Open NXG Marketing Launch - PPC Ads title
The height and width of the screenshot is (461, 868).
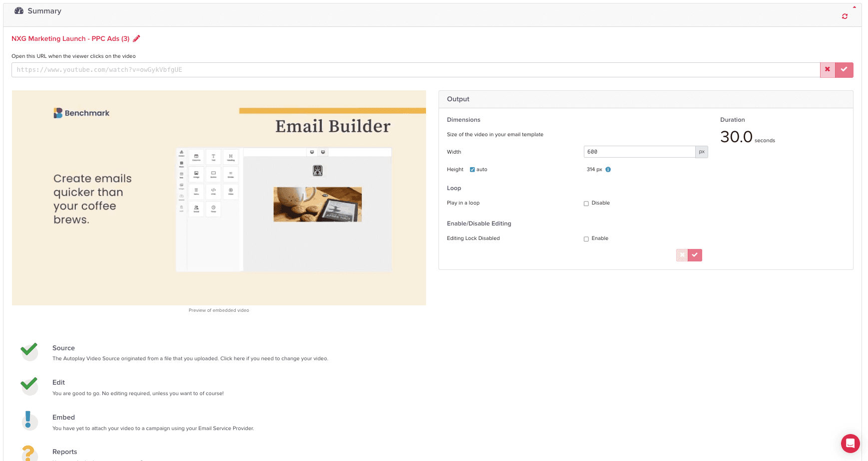[x=70, y=38]
